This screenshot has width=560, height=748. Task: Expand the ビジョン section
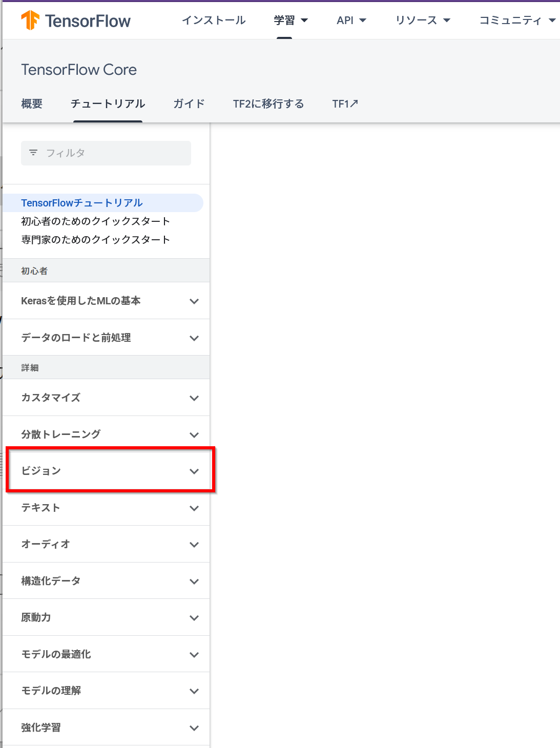pos(106,471)
